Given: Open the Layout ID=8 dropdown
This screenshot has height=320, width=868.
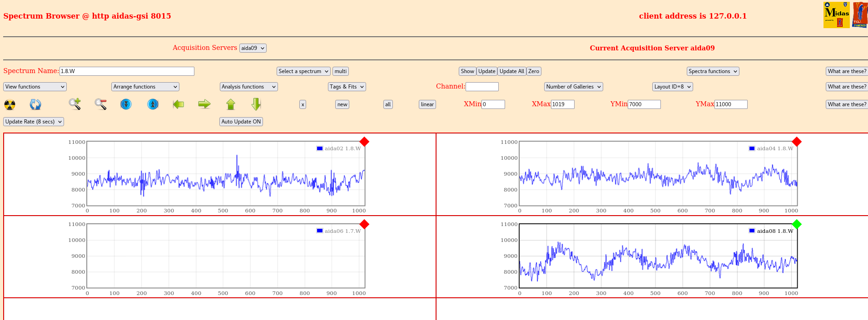Looking at the screenshot, I should pyautogui.click(x=673, y=87).
